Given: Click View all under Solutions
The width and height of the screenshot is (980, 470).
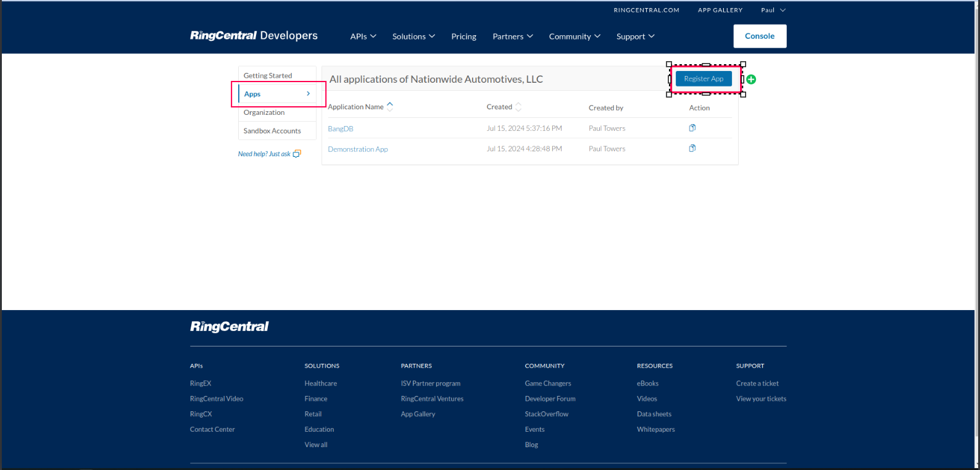Looking at the screenshot, I should pyautogui.click(x=315, y=445).
